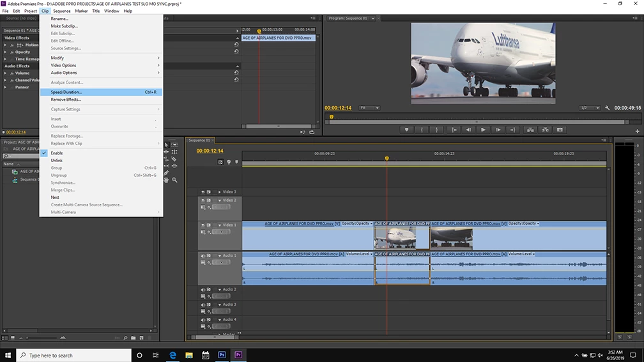The height and width of the screenshot is (362, 644).
Task: Mute Audio 4 track speaker toggle
Action: (x=203, y=319)
